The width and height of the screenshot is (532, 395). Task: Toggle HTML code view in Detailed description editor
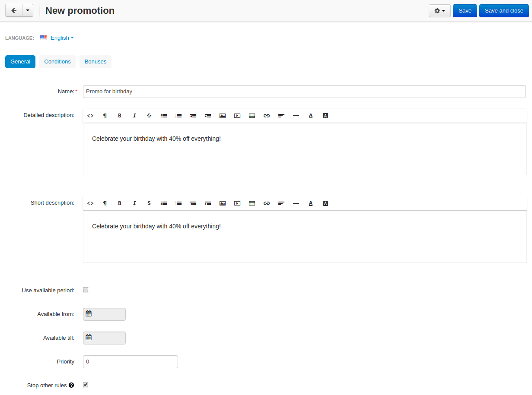click(x=90, y=116)
